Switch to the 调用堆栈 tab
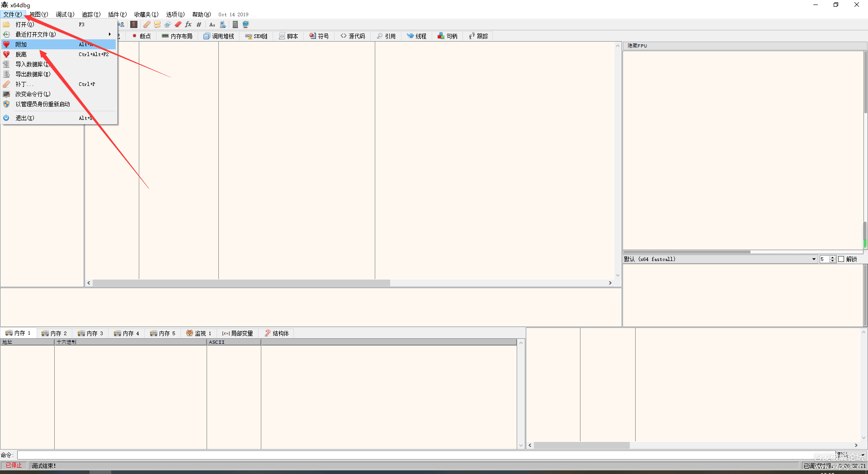 click(219, 36)
